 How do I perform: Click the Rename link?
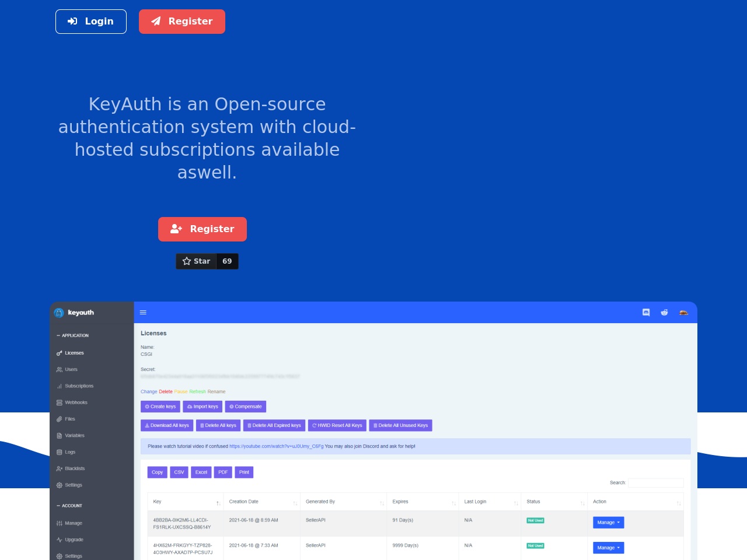pyautogui.click(x=217, y=392)
